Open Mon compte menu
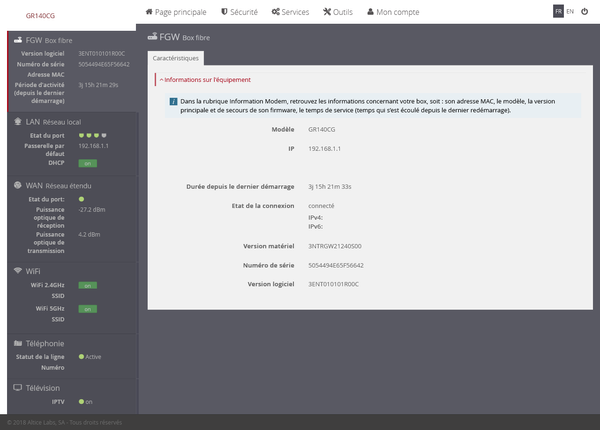This screenshot has width=600, height=430. 394,12
